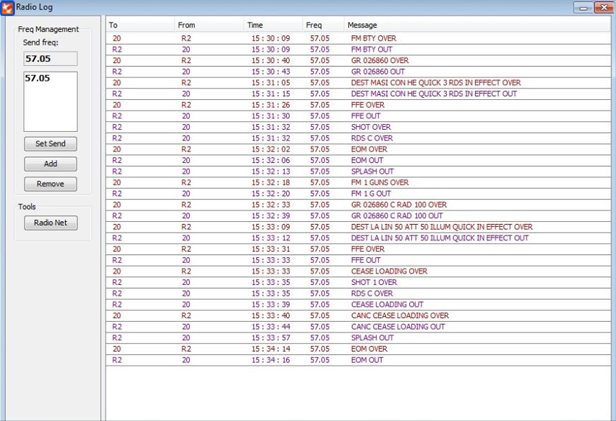This screenshot has height=421, width=616.
Task: Minimize the Radio Log window
Action: pyautogui.click(x=583, y=7)
